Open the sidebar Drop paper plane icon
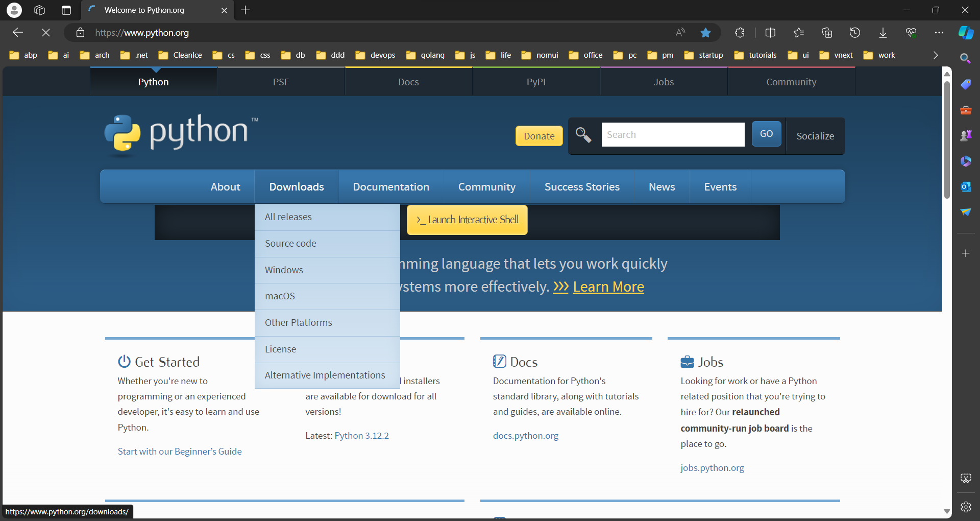This screenshot has height=521, width=980. tap(966, 212)
